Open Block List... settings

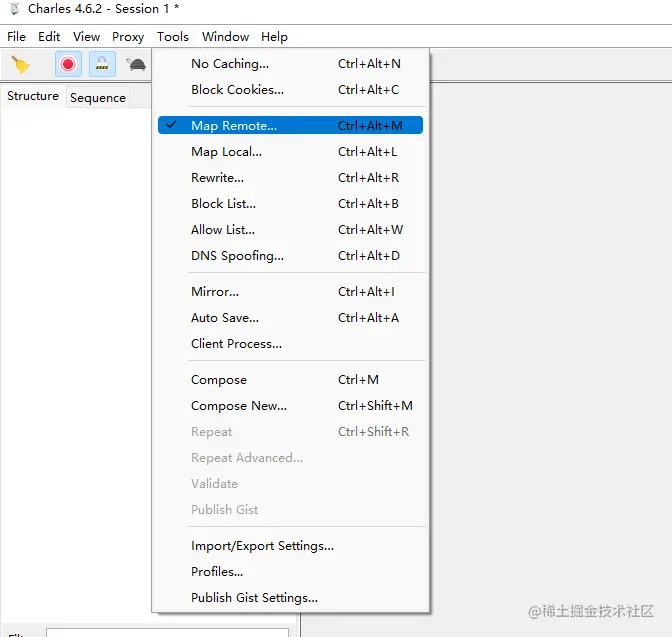point(291,204)
